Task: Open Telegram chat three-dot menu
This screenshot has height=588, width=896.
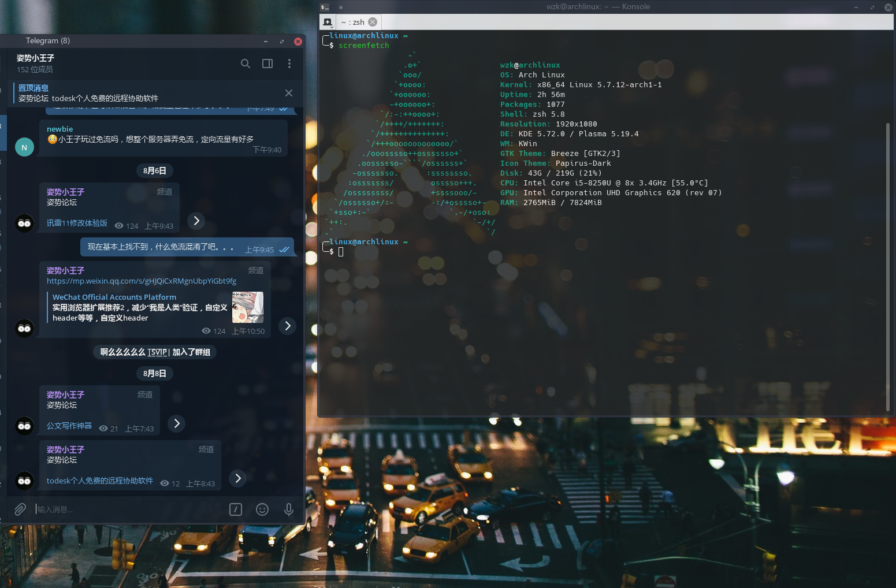Action: click(x=289, y=64)
